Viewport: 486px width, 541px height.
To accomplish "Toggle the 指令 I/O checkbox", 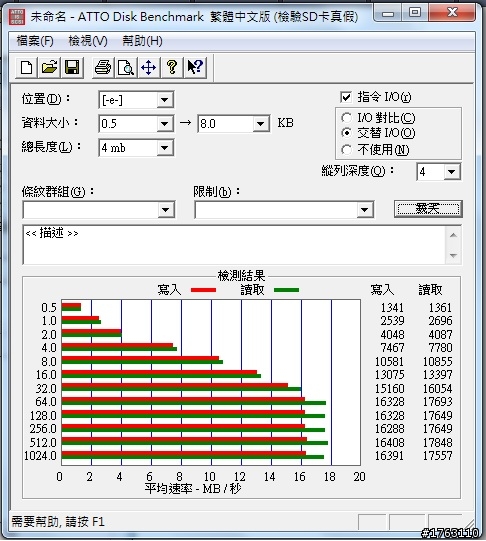I will (x=346, y=97).
